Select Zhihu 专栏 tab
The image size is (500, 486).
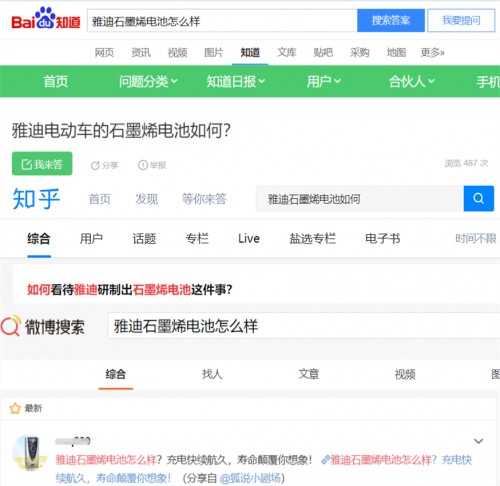[x=197, y=239]
